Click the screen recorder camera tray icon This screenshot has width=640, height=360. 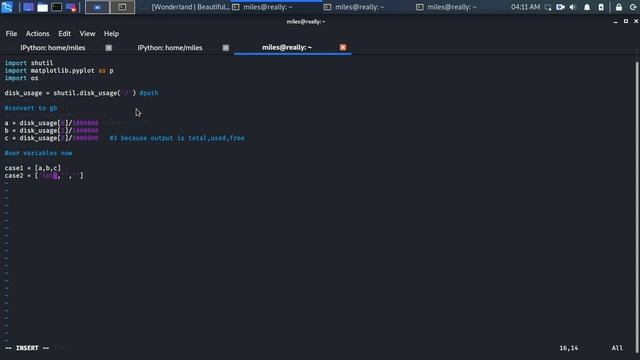(560, 7)
